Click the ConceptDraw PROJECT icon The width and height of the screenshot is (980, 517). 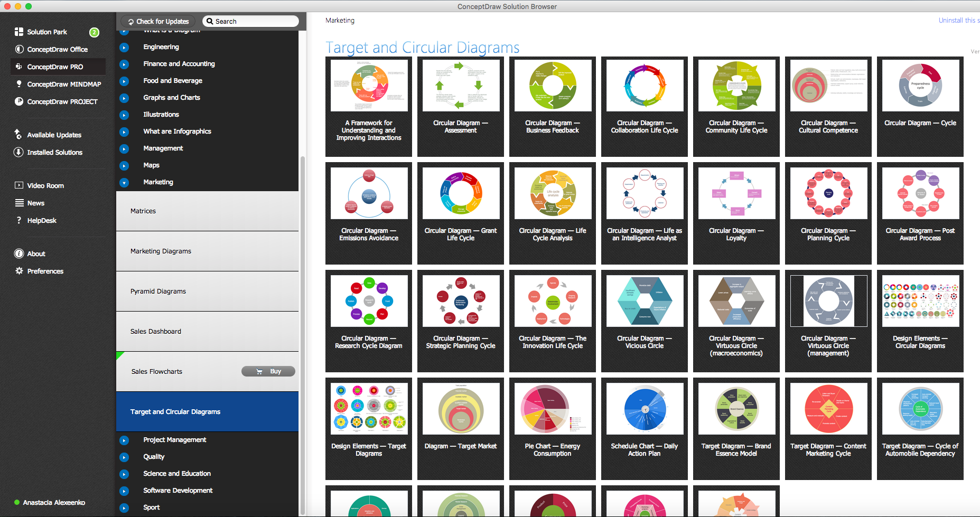pyautogui.click(x=19, y=101)
